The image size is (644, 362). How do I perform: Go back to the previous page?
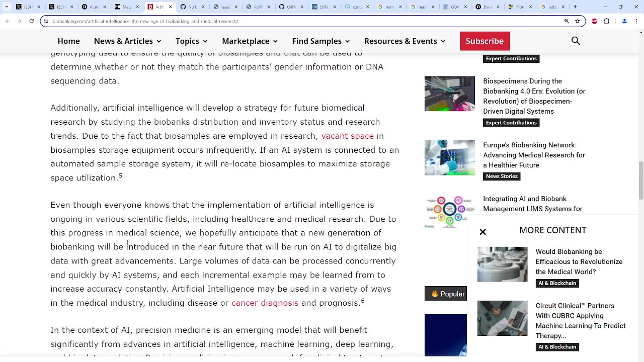click(x=8, y=21)
